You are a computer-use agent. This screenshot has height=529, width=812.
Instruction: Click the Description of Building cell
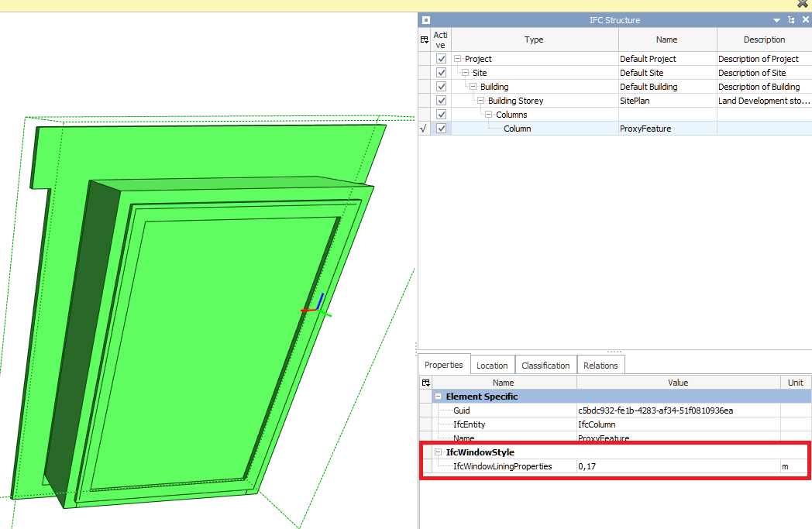tap(765, 87)
